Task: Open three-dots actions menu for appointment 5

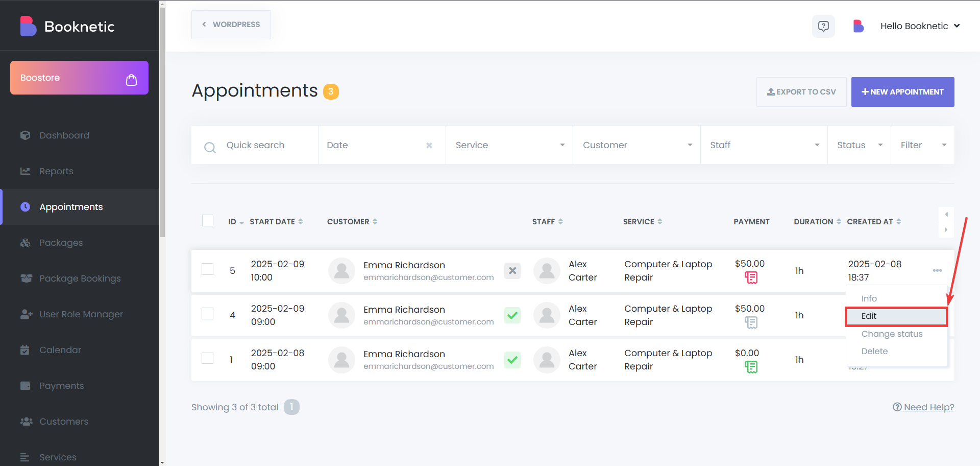Action: click(x=937, y=270)
